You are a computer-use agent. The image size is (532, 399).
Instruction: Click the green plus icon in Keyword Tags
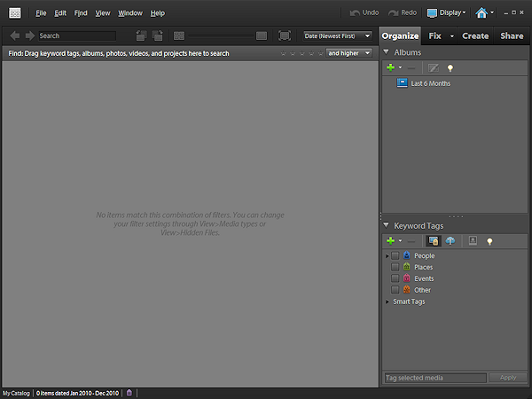tap(390, 240)
